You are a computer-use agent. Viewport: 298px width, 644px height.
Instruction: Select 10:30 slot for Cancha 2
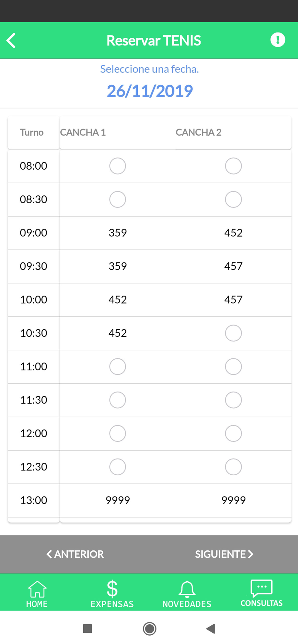tap(233, 333)
